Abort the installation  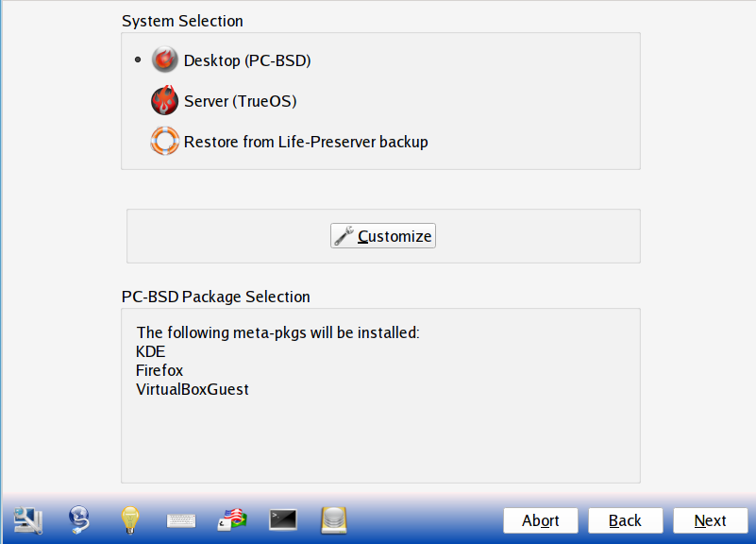541,520
